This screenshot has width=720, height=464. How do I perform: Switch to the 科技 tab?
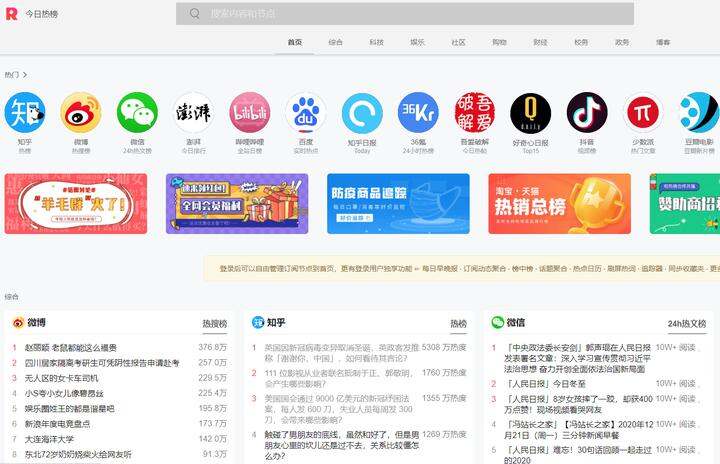tap(377, 42)
